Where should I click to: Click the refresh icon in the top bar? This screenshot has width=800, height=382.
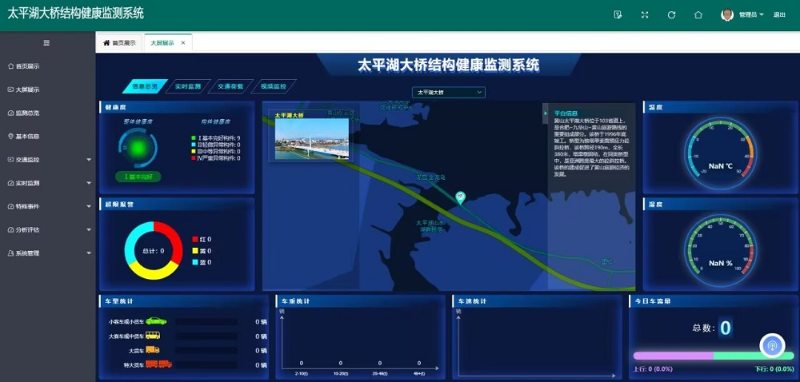[671, 15]
